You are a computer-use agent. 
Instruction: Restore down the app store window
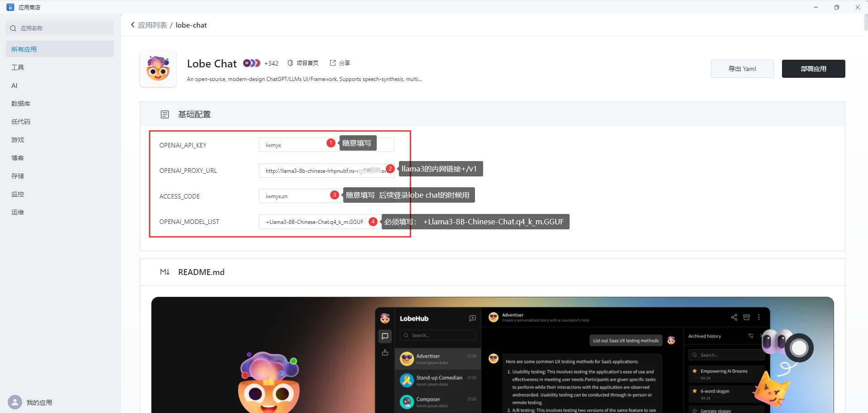837,7
